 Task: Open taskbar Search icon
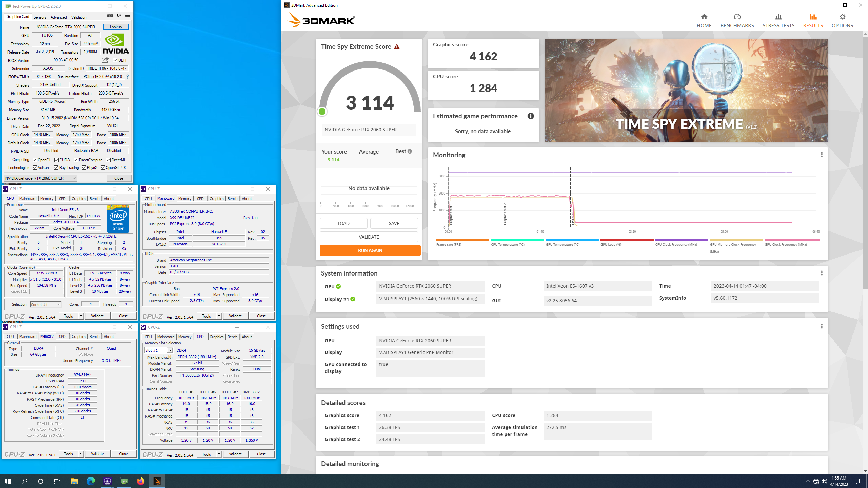click(x=24, y=481)
